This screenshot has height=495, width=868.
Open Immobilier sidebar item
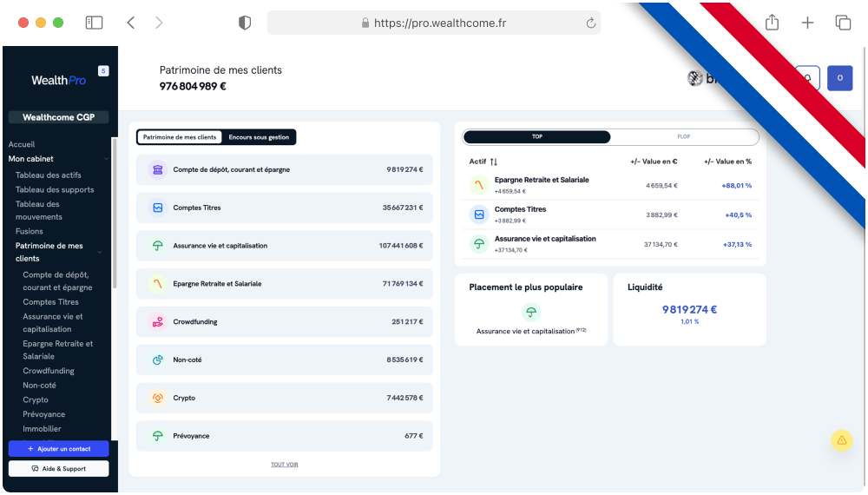[x=42, y=428]
